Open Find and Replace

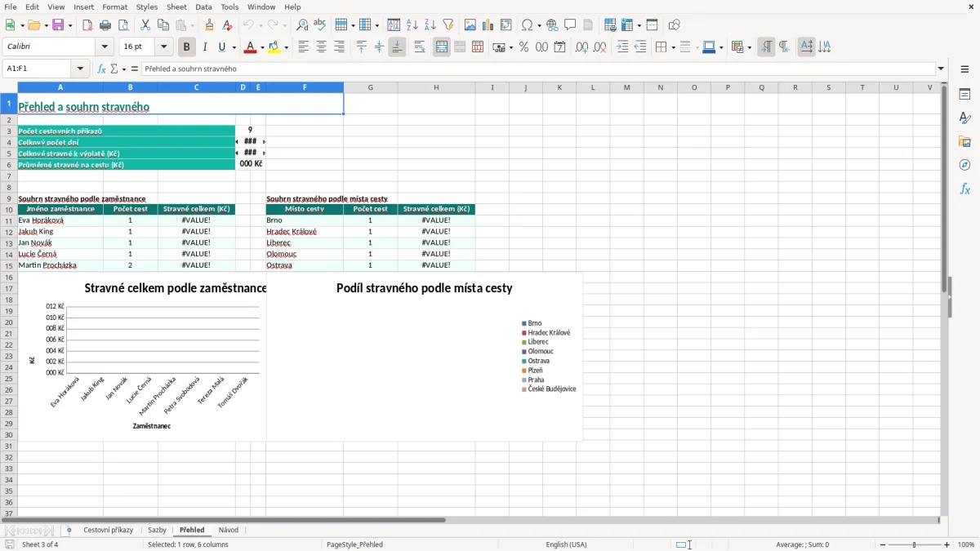302,25
